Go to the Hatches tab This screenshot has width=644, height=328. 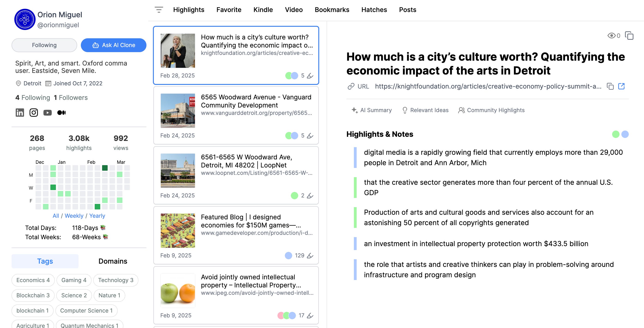(374, 10)
